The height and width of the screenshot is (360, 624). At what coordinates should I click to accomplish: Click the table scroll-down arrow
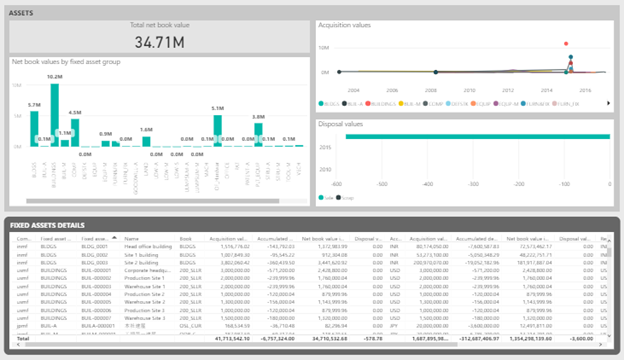click(608, 336)
